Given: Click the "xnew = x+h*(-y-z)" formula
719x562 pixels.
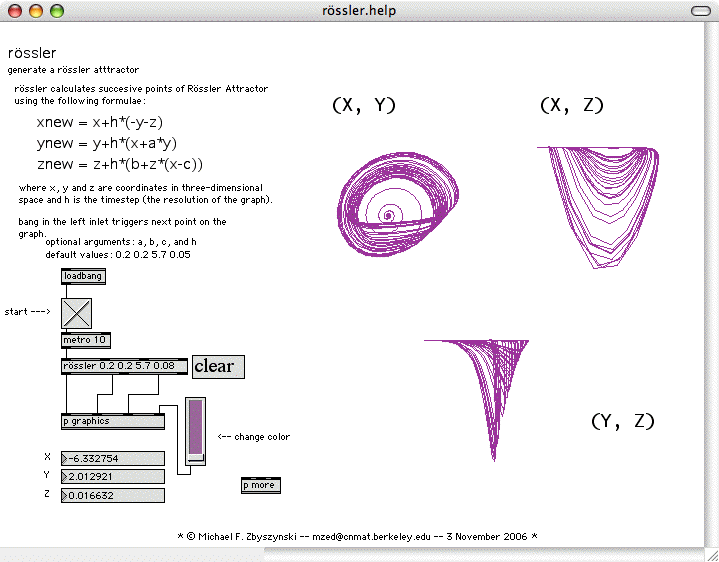Looking at the screenshot, I should (x=100, y=122).
